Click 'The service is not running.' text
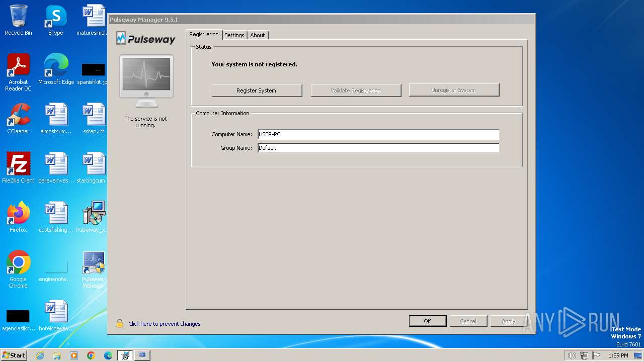Screen dimensions: 644x362 coord(145,122)
